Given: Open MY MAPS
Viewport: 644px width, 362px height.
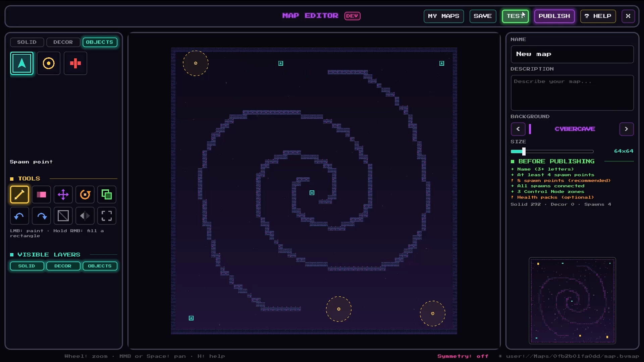Looking at the screenshot, I should [x=443, y=16].
